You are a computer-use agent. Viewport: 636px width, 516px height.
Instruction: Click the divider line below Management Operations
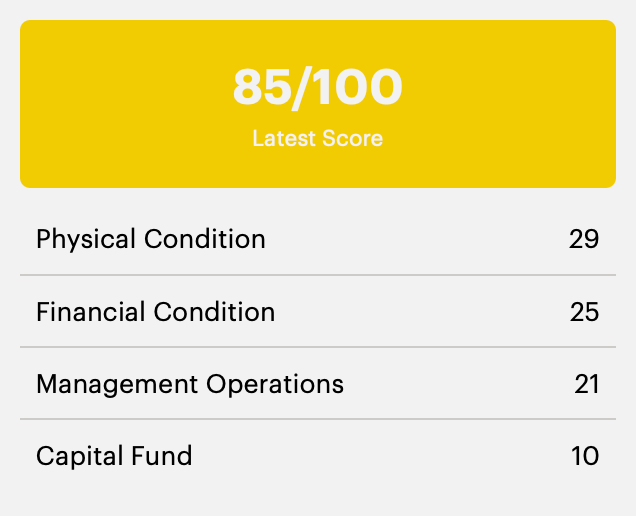(317, 419)
